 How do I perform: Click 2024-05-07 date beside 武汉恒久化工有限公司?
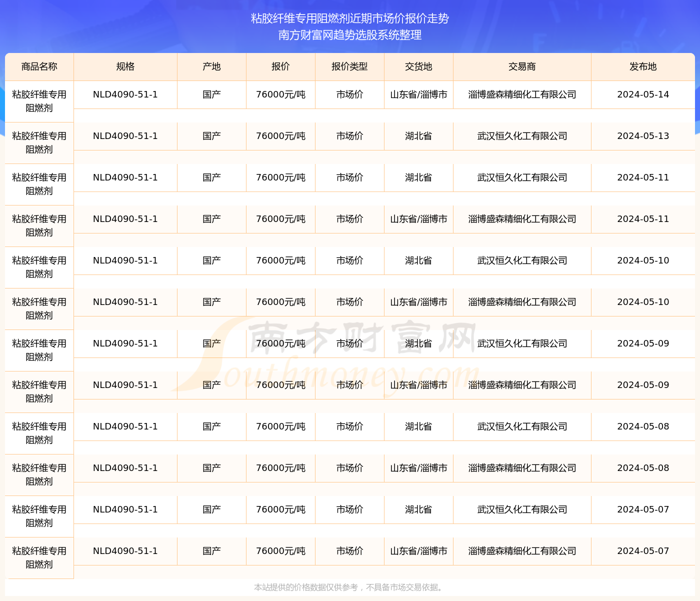[643, 509]
